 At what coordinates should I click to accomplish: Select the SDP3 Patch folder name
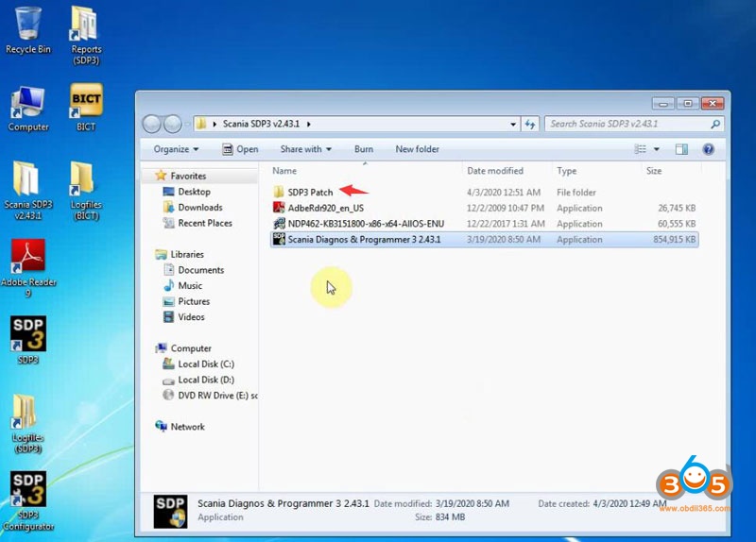310,193
